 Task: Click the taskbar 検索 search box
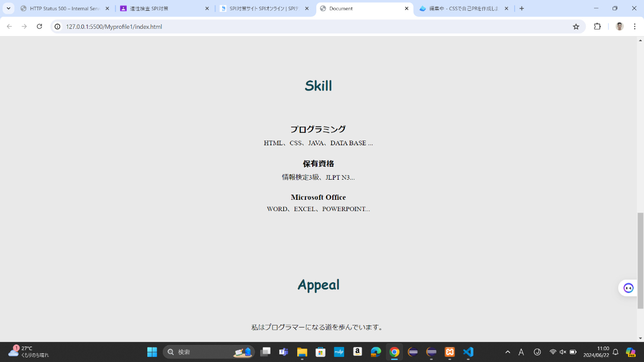click(209, 352)
